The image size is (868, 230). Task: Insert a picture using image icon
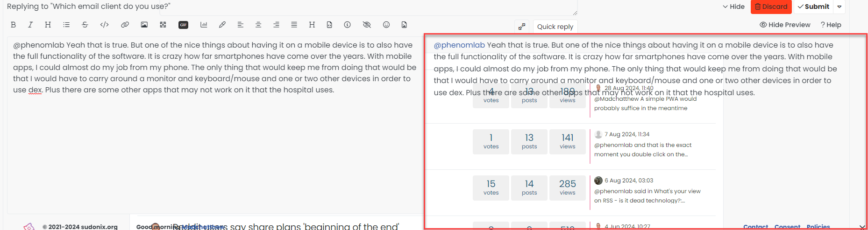[144, 25]
